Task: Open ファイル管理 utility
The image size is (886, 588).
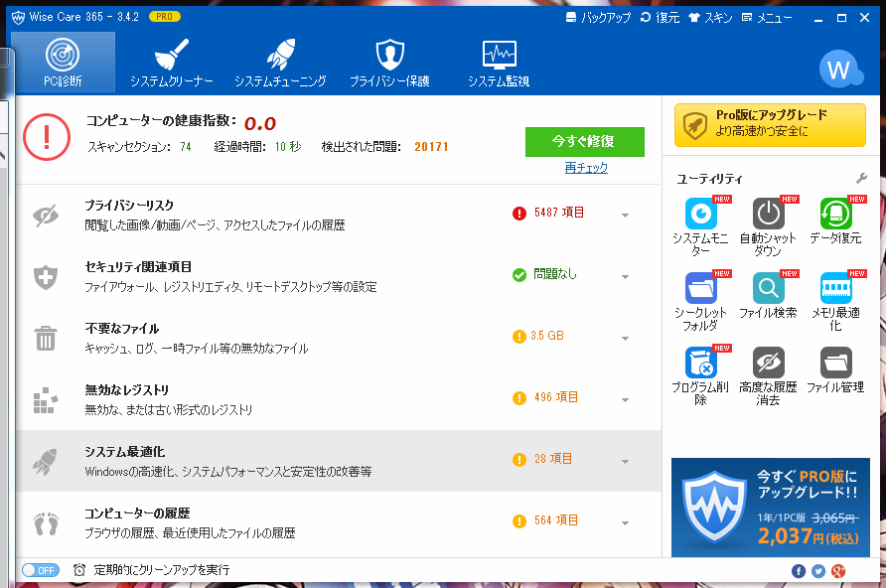Action: (x=835, y=369)
